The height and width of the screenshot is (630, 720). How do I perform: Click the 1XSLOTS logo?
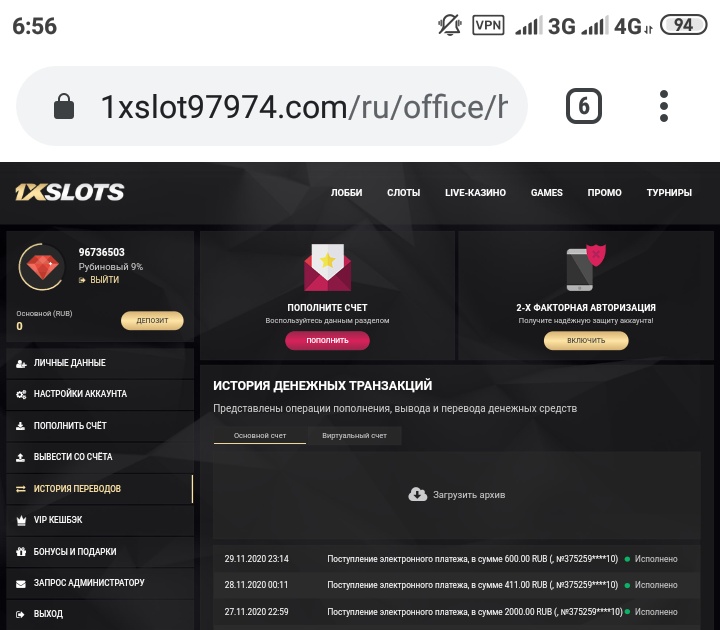coord(69,192)
